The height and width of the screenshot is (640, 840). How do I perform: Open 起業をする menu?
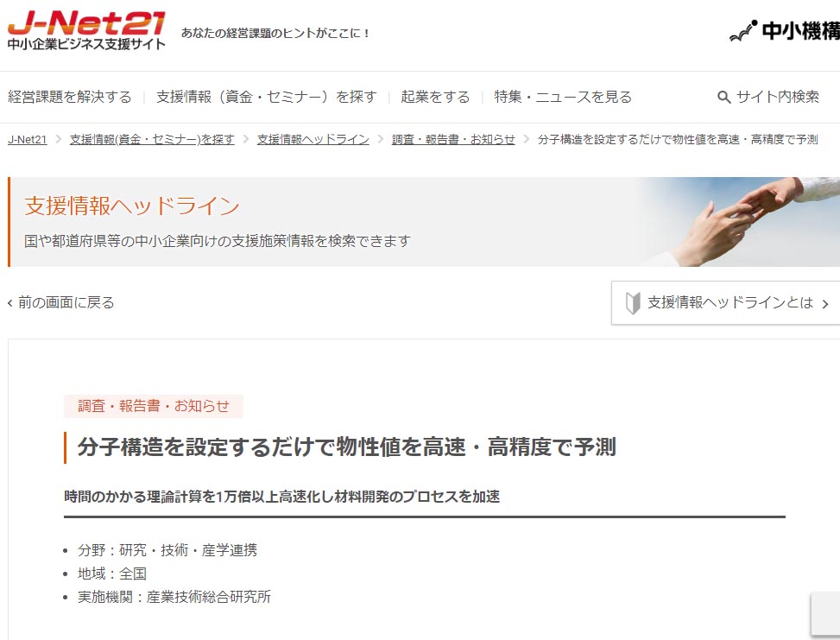pos(435,97)
